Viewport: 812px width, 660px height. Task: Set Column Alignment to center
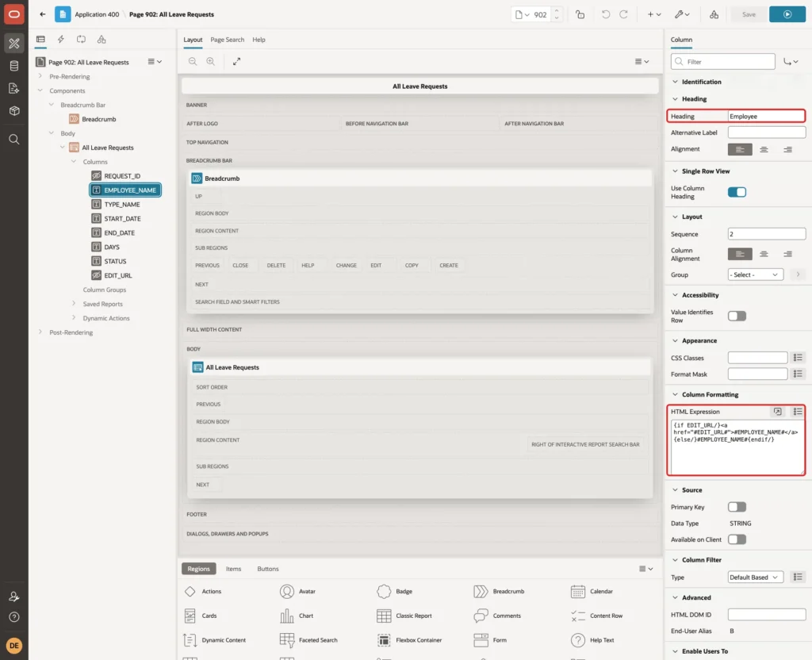(x=764, y=254)
